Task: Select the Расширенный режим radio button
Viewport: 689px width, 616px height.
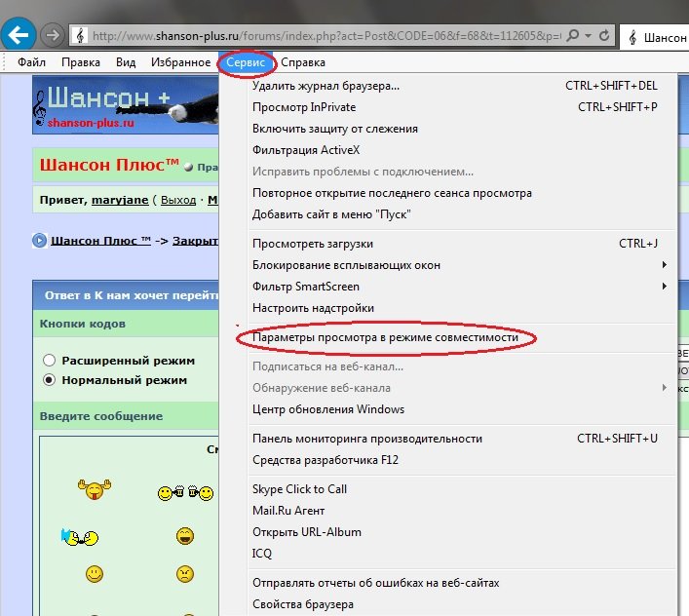Action: click(49, 361)
